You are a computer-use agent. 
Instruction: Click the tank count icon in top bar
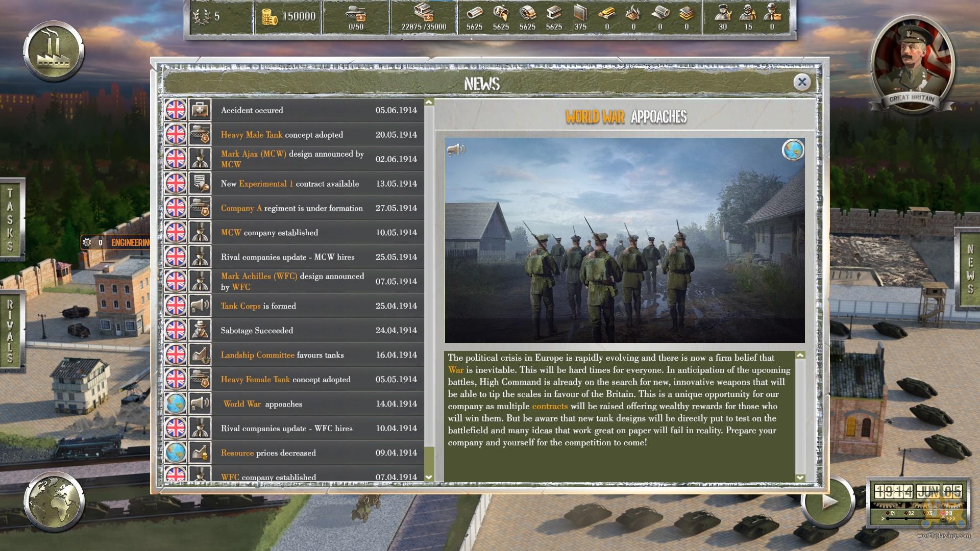click(356, 14)
